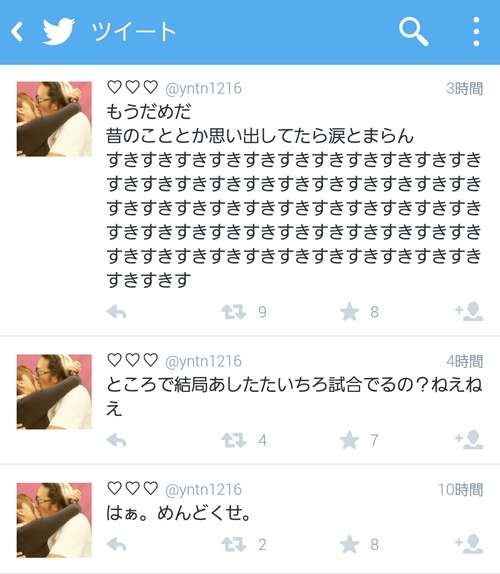
Task: Favorite the はぁ。めんどくせ。 tweet
Action: click(349, 544)
